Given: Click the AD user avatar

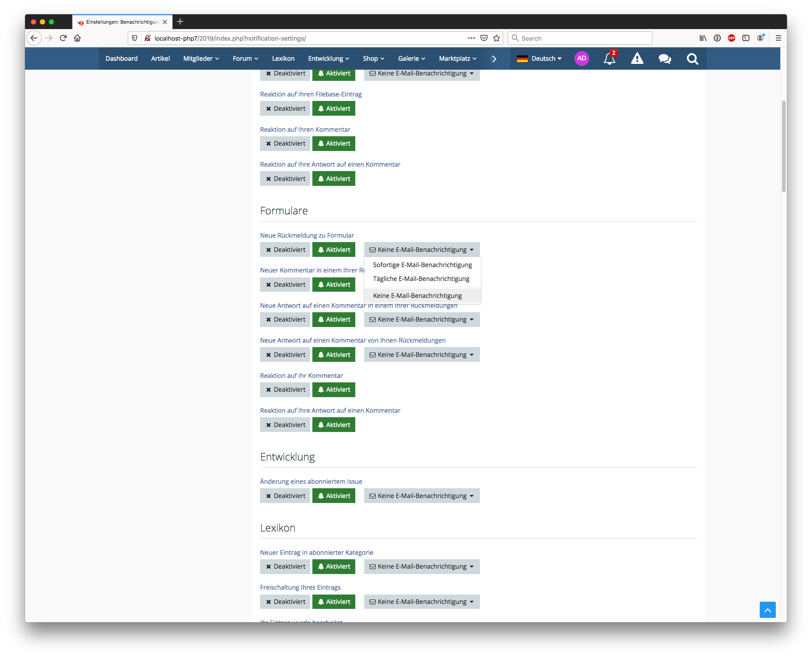Looking at the screenshot, I should [x=581, y=59].
